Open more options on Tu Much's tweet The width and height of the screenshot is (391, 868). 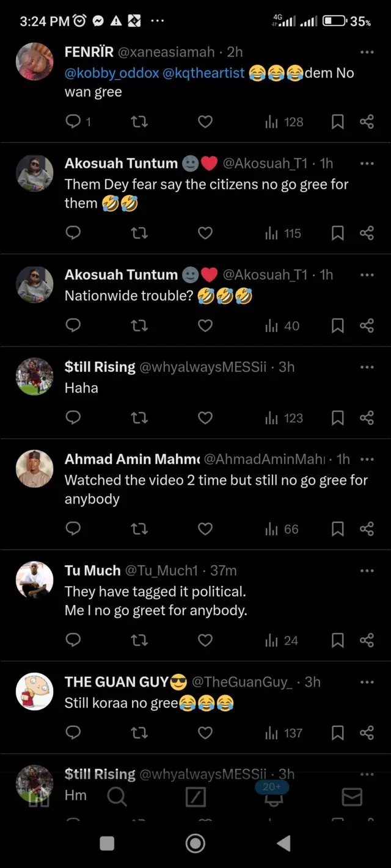367,571
